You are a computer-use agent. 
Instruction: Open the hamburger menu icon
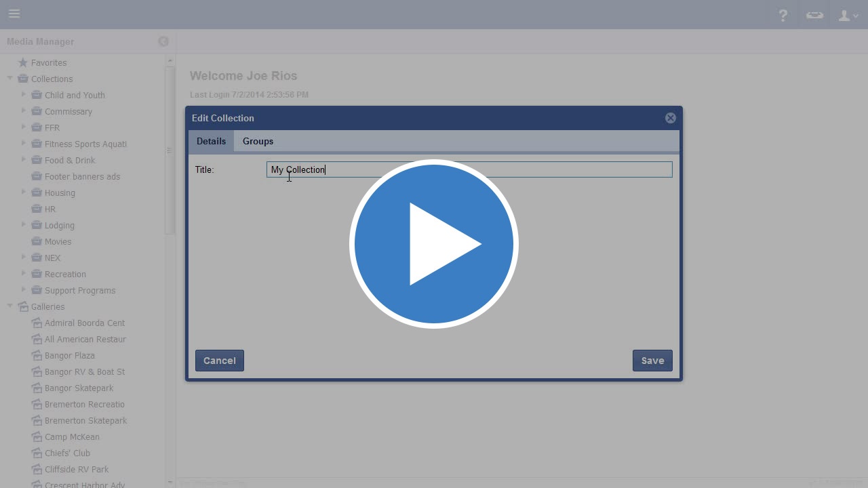pyautogui.click(x=14, y=14)
